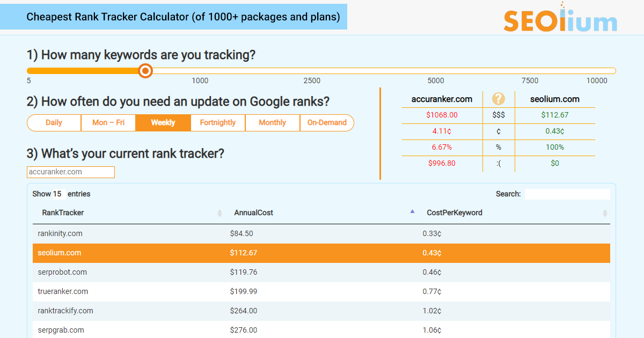Click the 2500 slider tick label
The width and height of the screenshot is (644, 338).
(x=312, y=81)
